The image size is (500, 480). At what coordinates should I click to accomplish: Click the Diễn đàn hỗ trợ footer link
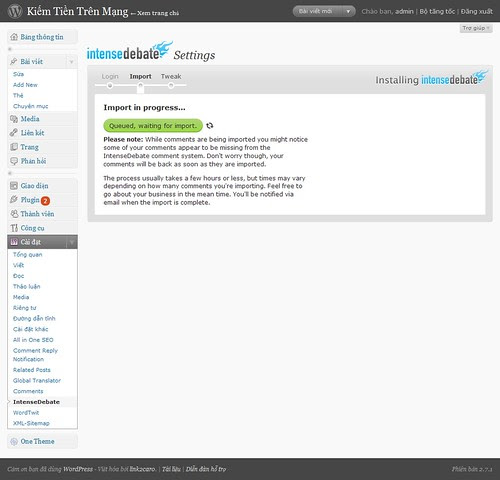tap(206, 469)
